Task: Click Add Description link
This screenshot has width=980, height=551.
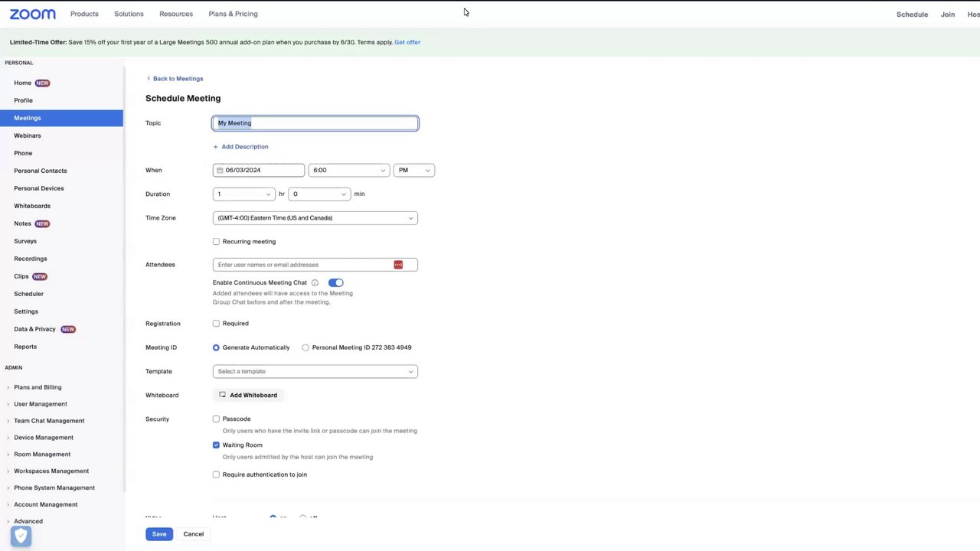Action: 245,147
